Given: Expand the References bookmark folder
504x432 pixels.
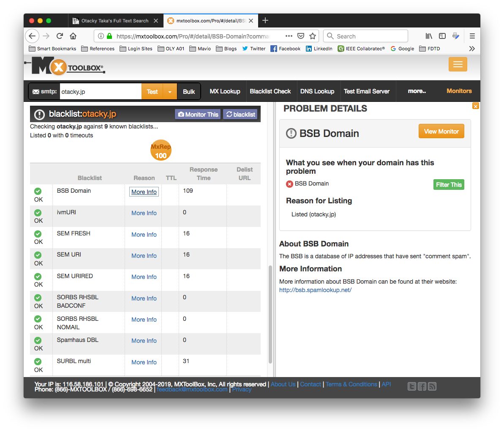Looking at the screenshot, I should (98, 49).
